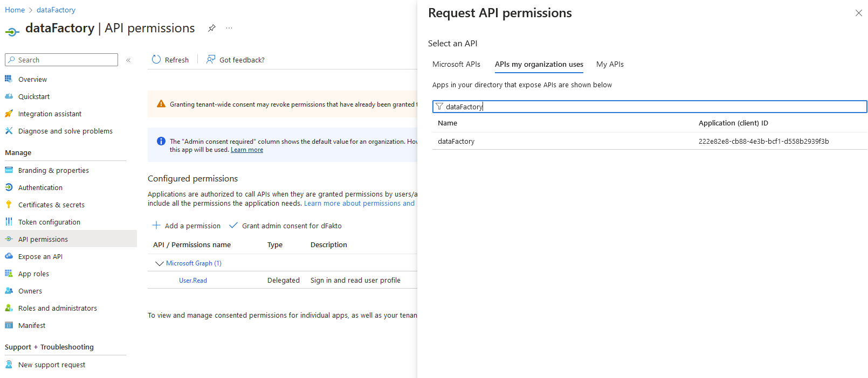Switch to the My APIs tab
The width and height of the screenshot is (868, 378).
click(x=609, y=64)
